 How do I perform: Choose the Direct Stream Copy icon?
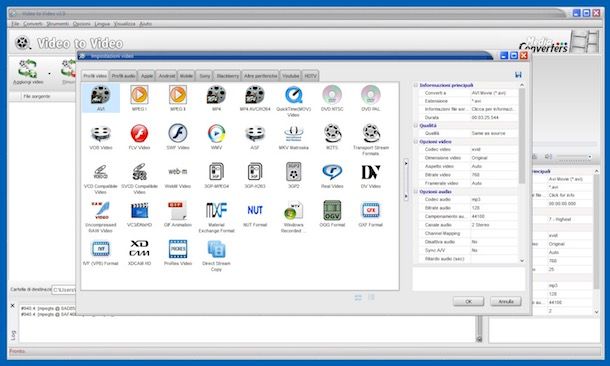[216, 249]
